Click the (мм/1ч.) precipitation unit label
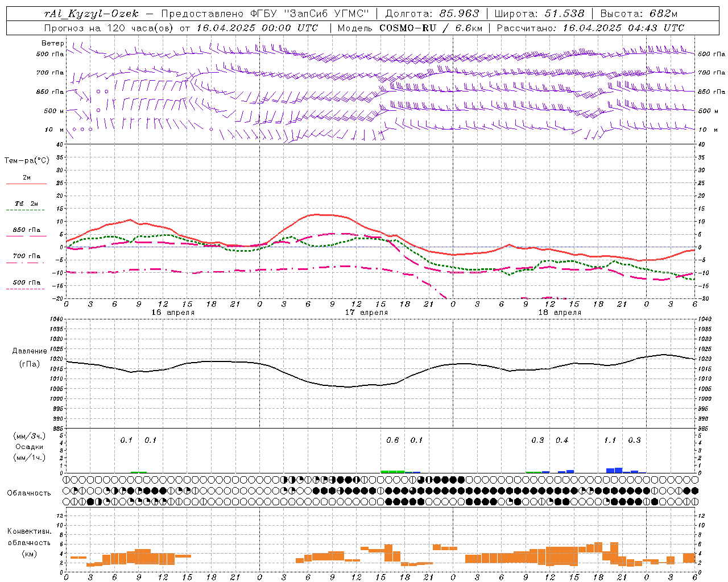This screenshot has width=728, height=582. tap(29, 458)
